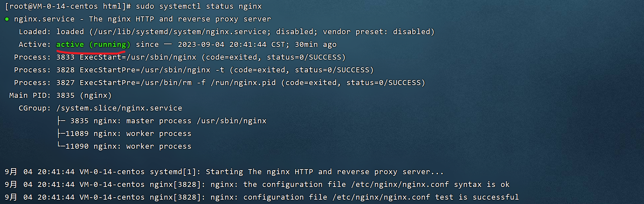Click the green 'active (running)' status text
The width and height of the screenshot is (644, 204).
pos(93,45)
